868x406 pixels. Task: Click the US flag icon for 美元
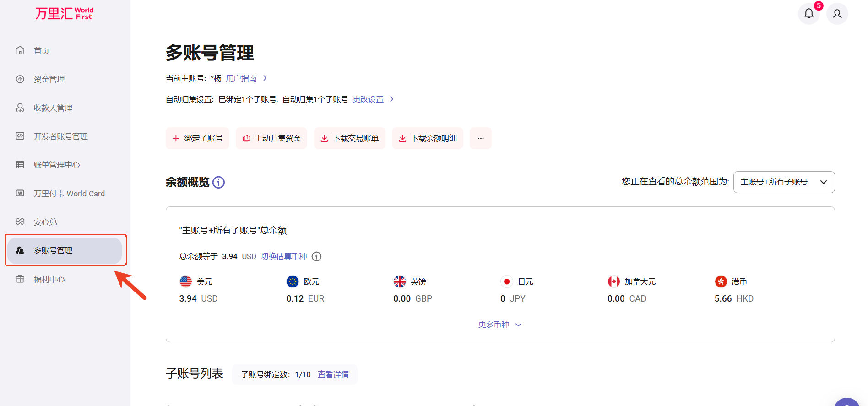[186, 281]
